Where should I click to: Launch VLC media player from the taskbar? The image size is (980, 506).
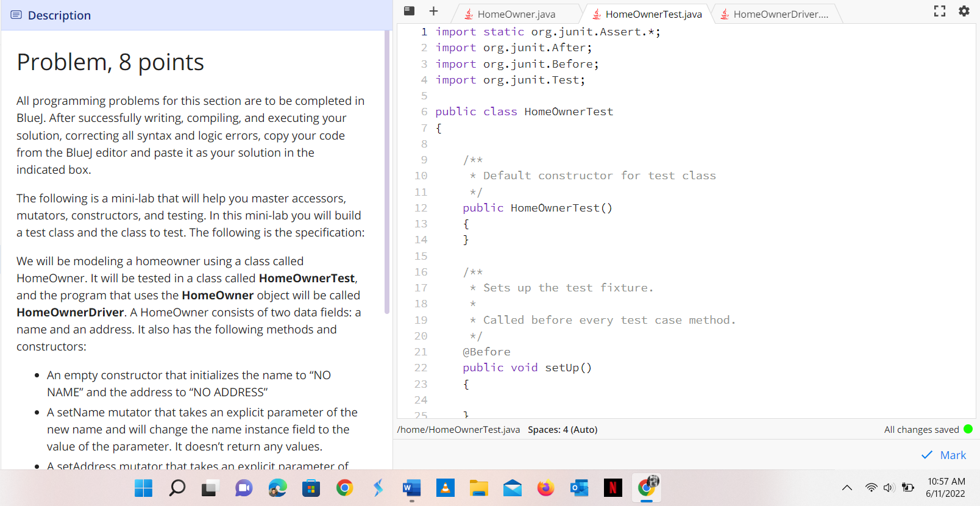click(446, 488)
